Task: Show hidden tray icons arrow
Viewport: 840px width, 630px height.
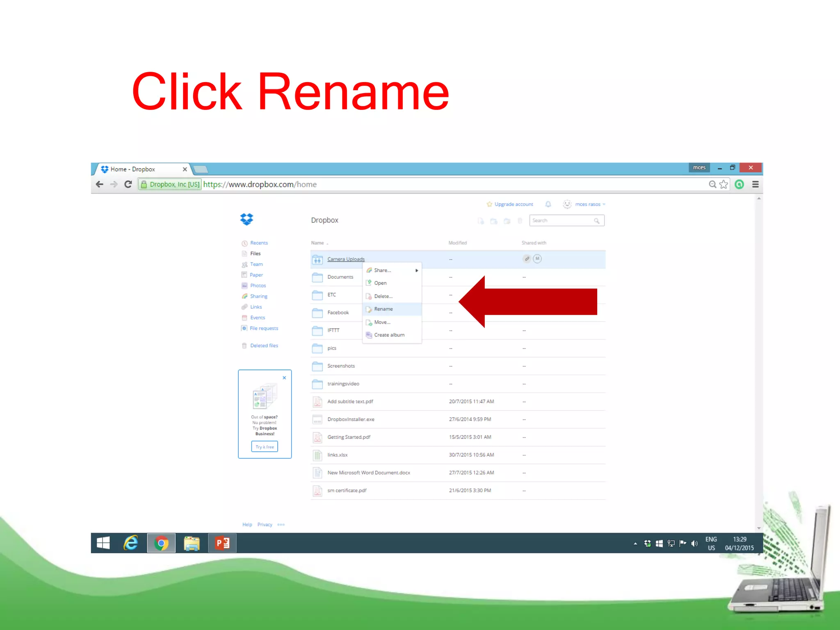Action: tap(635, 544)
